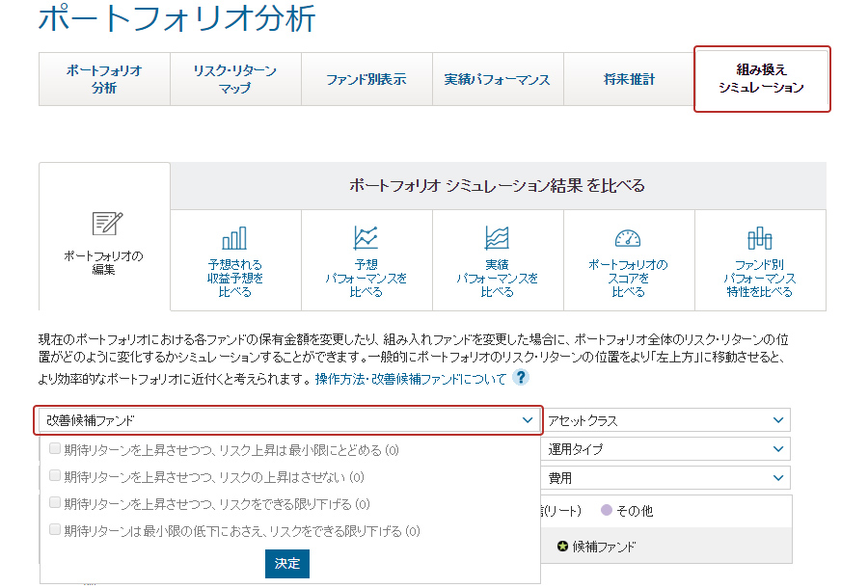Click the portfolio edit pencil icon
This screenshot has width=868, height=588.
(x=107, y=224)
